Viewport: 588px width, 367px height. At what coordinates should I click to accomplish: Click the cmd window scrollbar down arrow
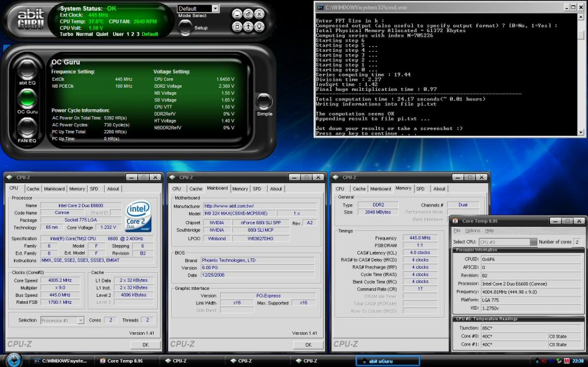click(x=581, y=132)
